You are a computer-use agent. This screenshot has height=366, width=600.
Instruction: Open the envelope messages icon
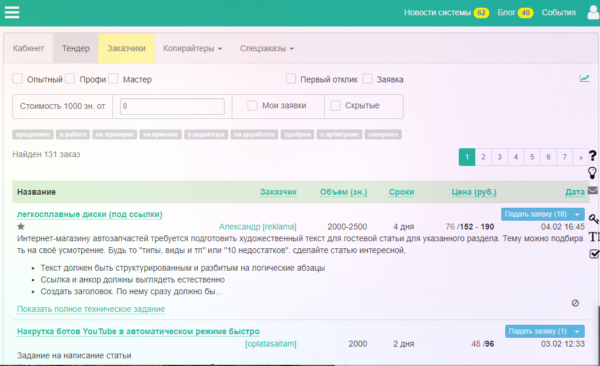593,190
